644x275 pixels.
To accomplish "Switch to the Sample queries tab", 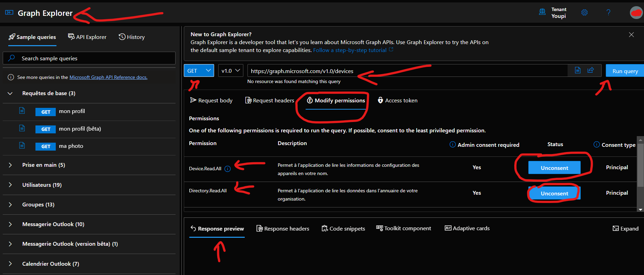I will pyautogui.click(x=32, y=37).
